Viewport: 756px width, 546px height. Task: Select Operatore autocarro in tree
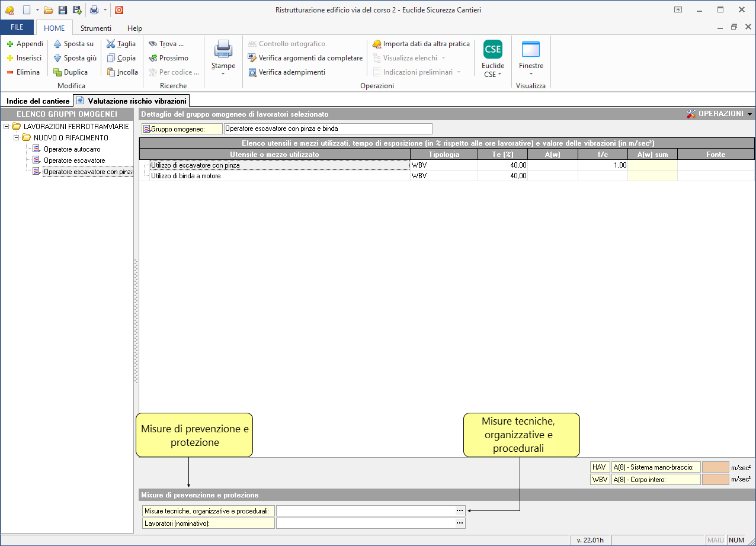[72, 149]
